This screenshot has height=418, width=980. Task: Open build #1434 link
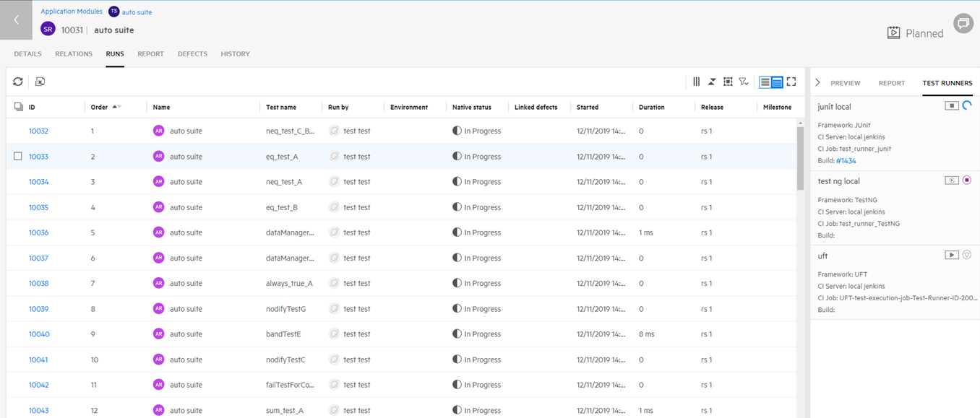tap(848, 160)
